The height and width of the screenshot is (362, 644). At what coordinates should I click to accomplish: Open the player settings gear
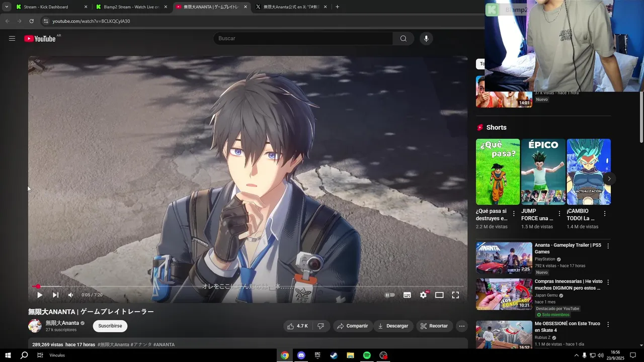[423, 295]
